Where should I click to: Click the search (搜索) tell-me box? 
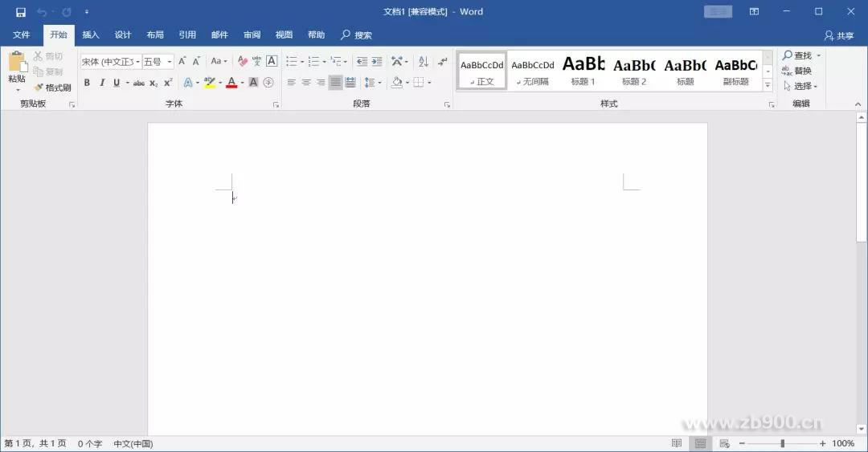[x=356, y=35]
